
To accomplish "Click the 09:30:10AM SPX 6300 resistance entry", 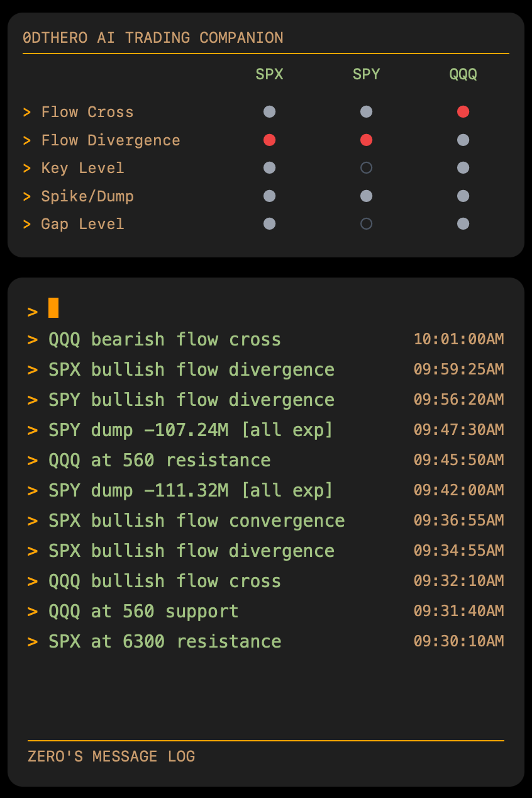I will coord(164,641).
